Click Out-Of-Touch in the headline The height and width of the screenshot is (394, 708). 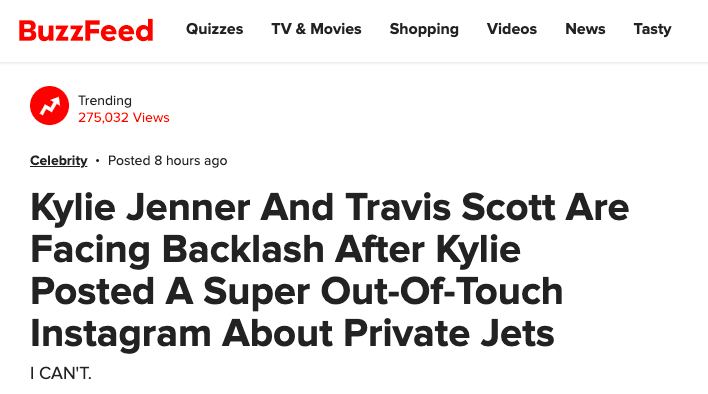442,291
